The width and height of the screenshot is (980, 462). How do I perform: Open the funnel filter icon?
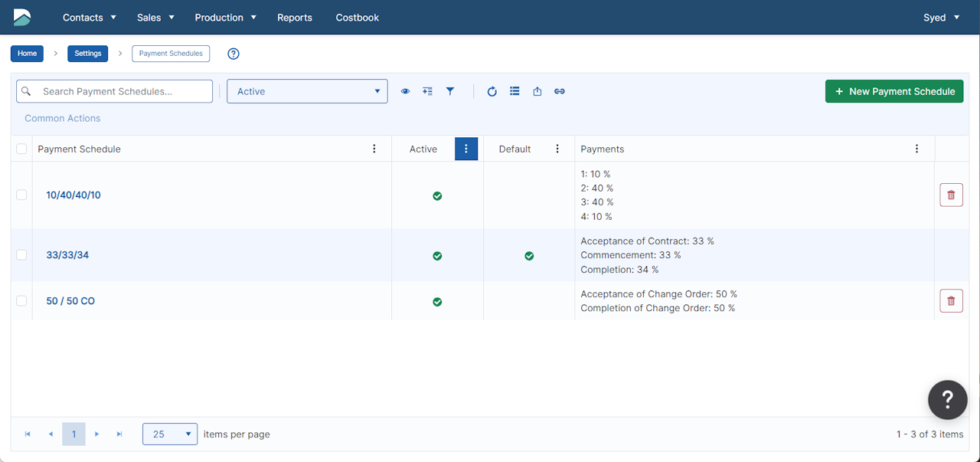(450, 91)
